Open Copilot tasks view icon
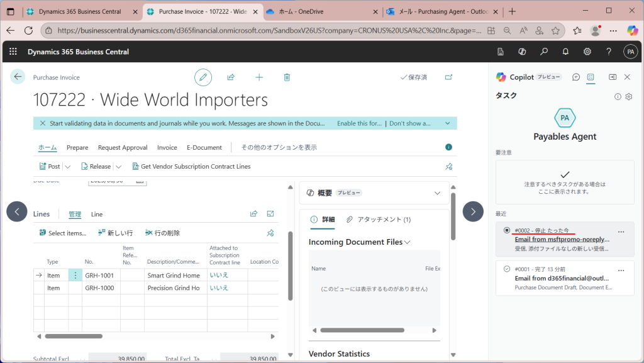 pos(591,77)
